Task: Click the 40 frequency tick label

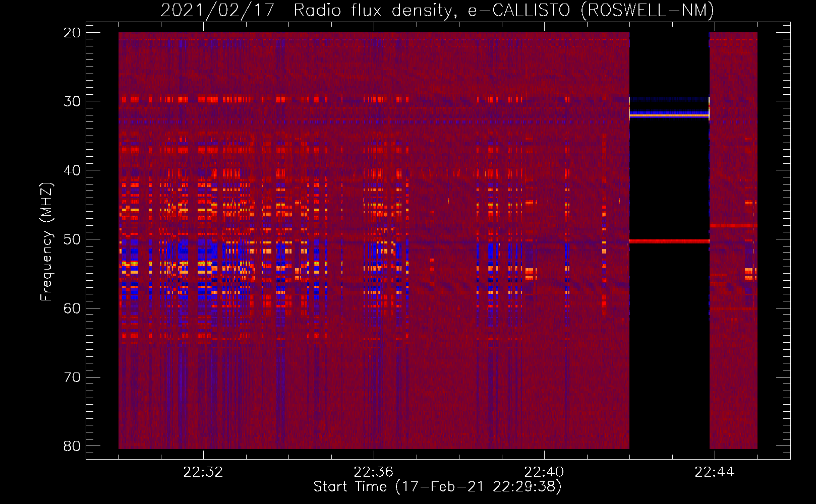Action: pyautogui.click(x=72, y=170)
